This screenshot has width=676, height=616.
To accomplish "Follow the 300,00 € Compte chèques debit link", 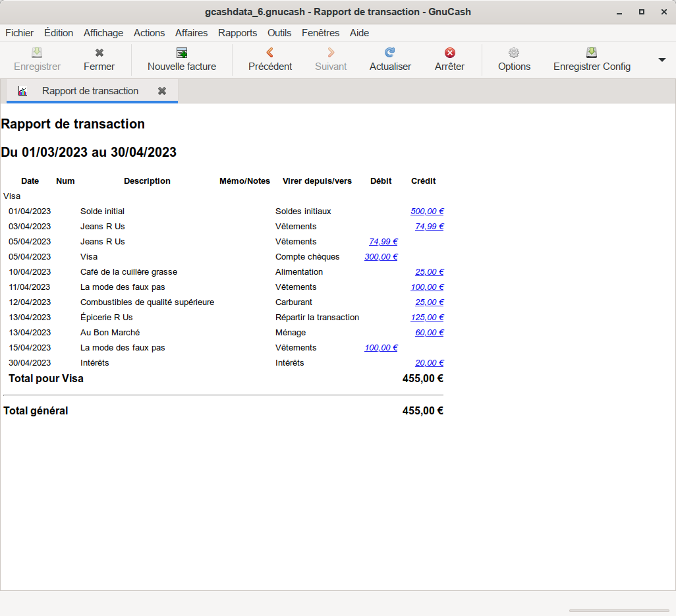I will click(x=381, y=257).
